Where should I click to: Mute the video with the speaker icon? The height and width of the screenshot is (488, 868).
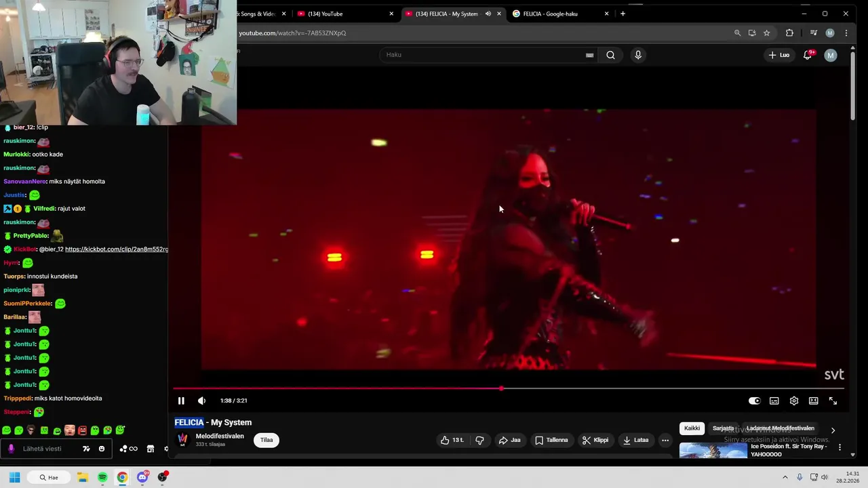coord(201,401)
